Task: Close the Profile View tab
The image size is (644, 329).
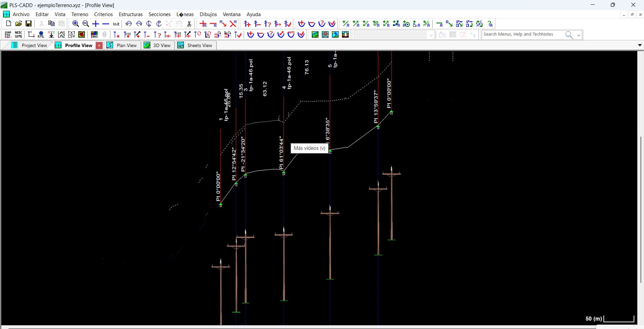Action: [x=99, y=45]
